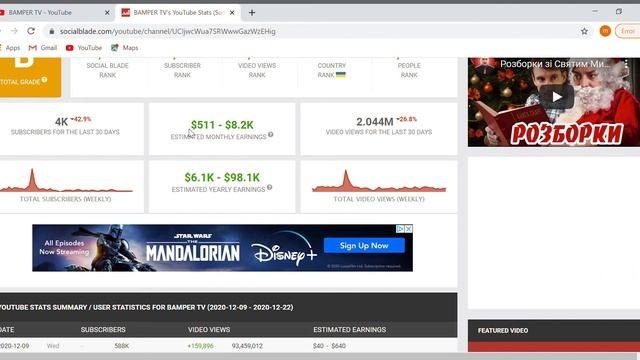The width and height of the screenshot is (640, 360).
Task: Click the site lock icon in address bar
Action: click(x=51, y=31)
